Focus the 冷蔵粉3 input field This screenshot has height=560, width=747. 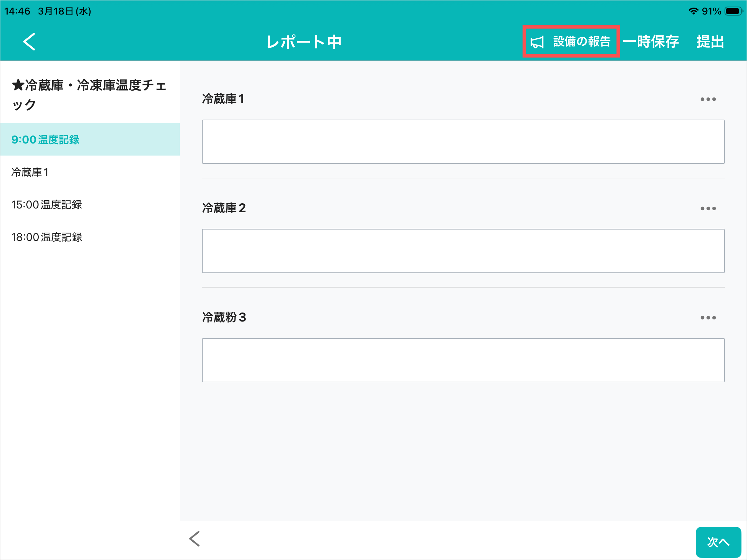coord(463,360)
